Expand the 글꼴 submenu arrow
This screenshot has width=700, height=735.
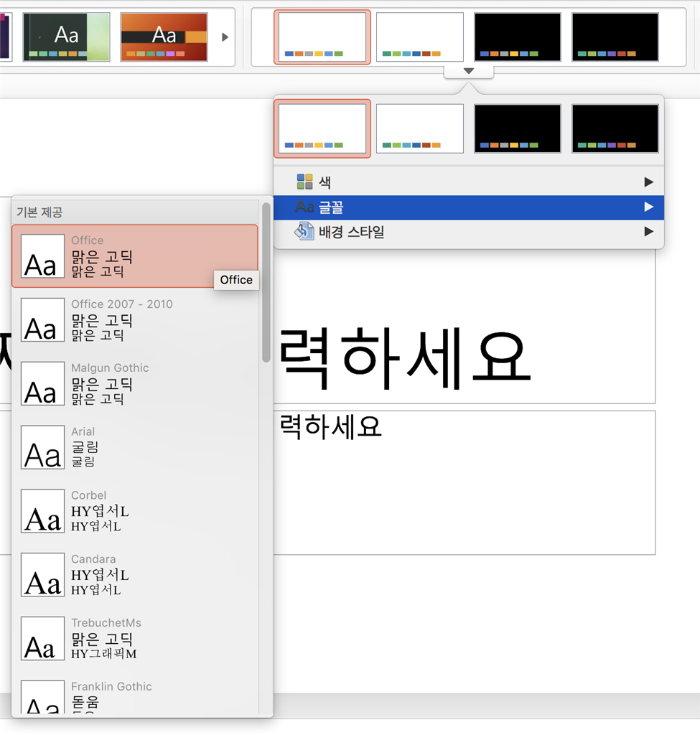[x=649, y=207]
